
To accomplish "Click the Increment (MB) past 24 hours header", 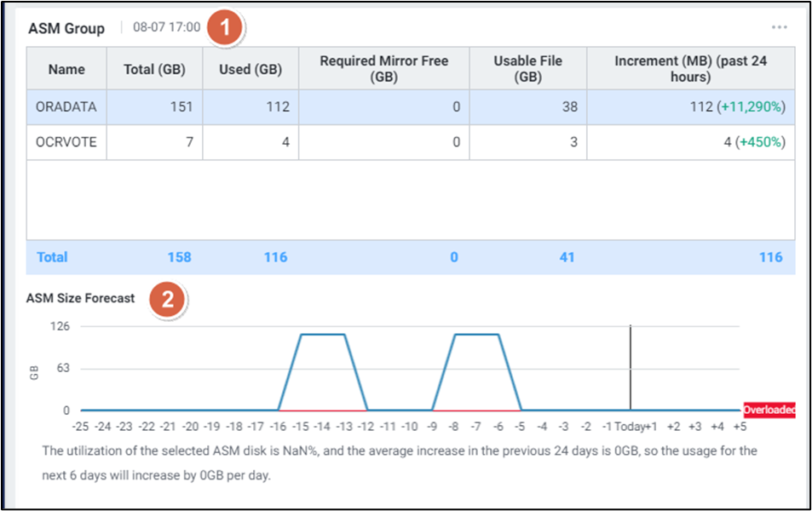I will (690, 69).
